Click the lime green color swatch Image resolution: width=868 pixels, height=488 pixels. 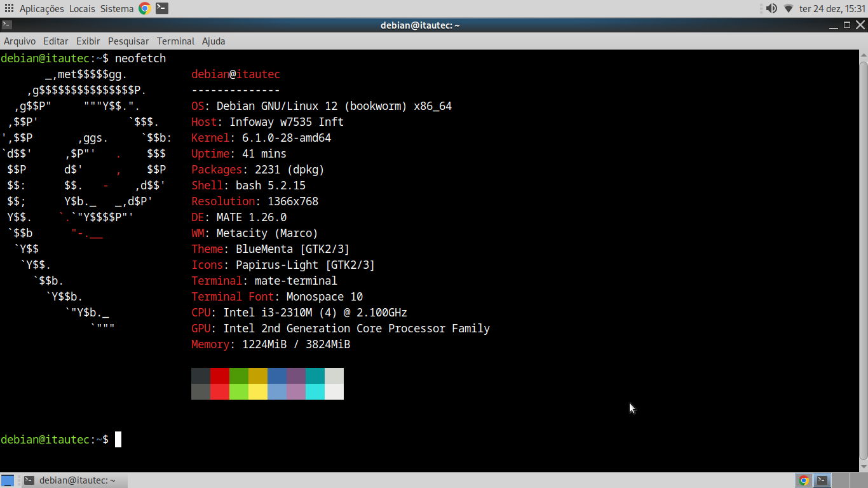tap(239, 391)
